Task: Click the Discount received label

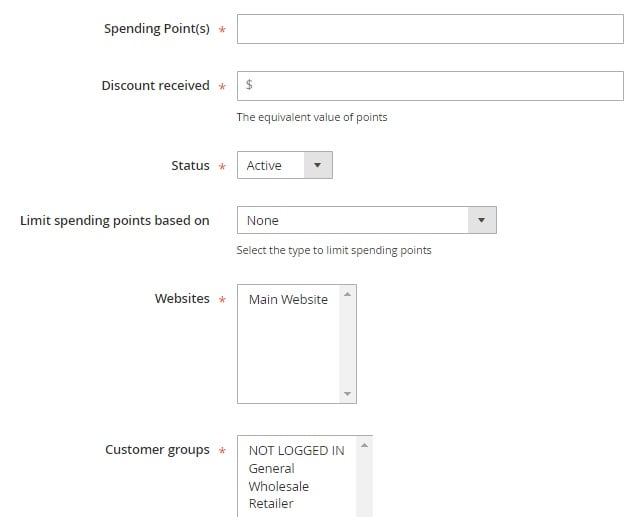Action: click(155, 86)
